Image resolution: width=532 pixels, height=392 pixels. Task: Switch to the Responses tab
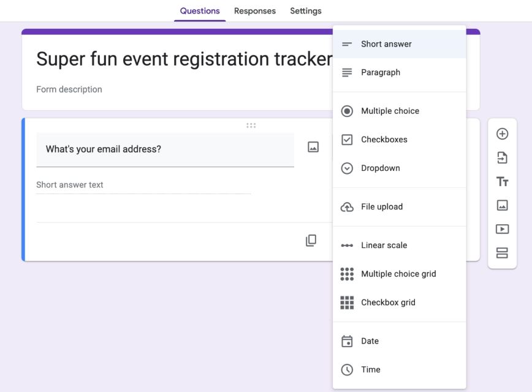point(255,11)
